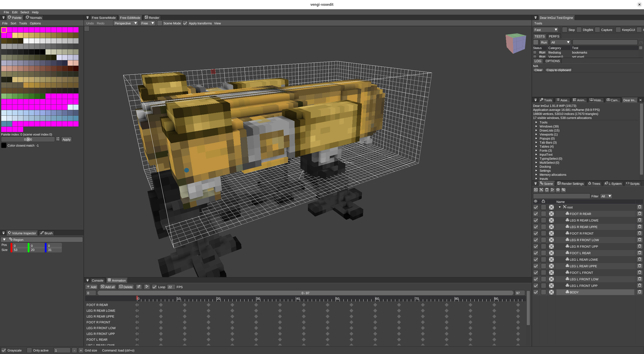Click the palette index settings icon next to Apply
644x354 pixels.
pyautogui.click(x=58, y=139)
